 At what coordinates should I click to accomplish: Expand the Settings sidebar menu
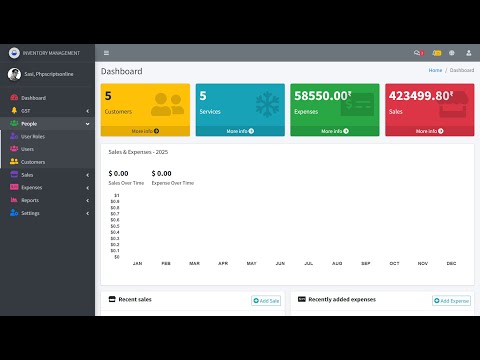tap(47, 213)
